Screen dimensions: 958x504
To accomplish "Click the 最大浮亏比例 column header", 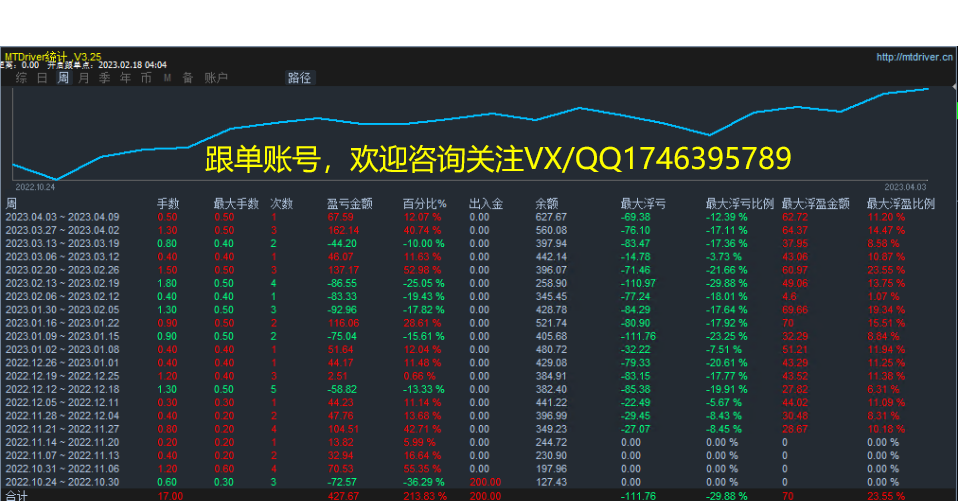I will pyautogui.click(x=739, y=204).
